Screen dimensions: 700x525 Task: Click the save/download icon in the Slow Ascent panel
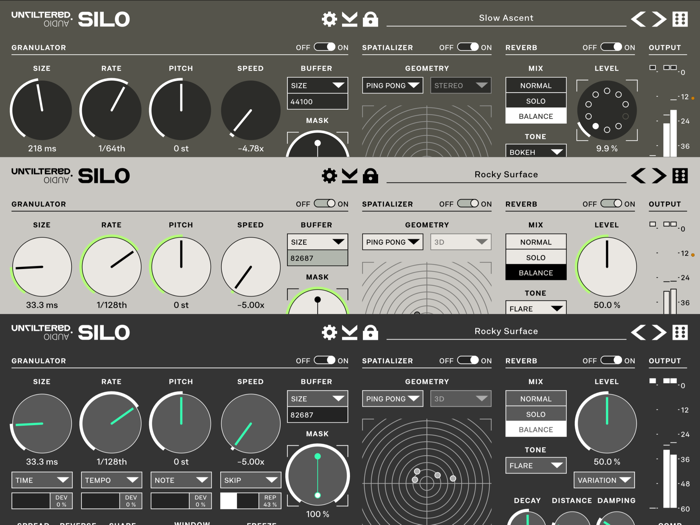(350, 19)
